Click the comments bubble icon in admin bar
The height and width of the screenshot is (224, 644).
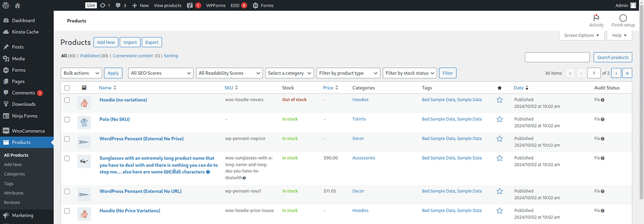click(x=118, y=5)
